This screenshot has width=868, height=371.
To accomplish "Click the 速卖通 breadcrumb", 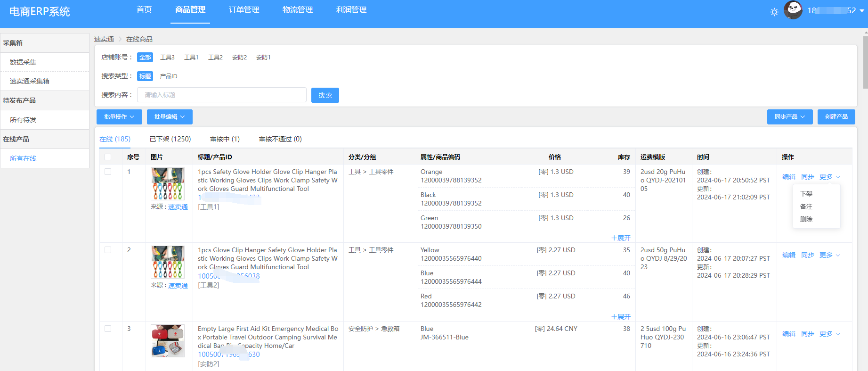I will coord(104,39).
